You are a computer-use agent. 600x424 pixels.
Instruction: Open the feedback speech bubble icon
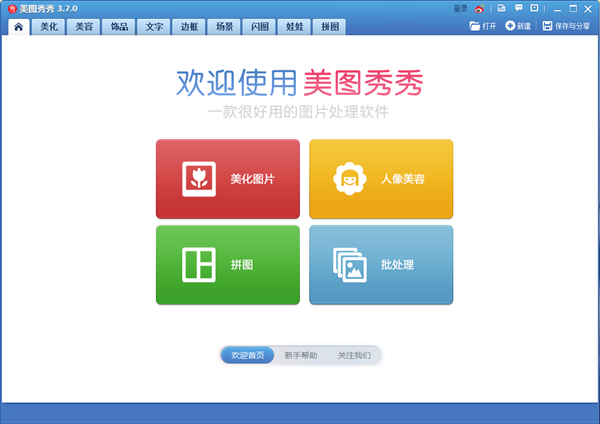point(517,8)
